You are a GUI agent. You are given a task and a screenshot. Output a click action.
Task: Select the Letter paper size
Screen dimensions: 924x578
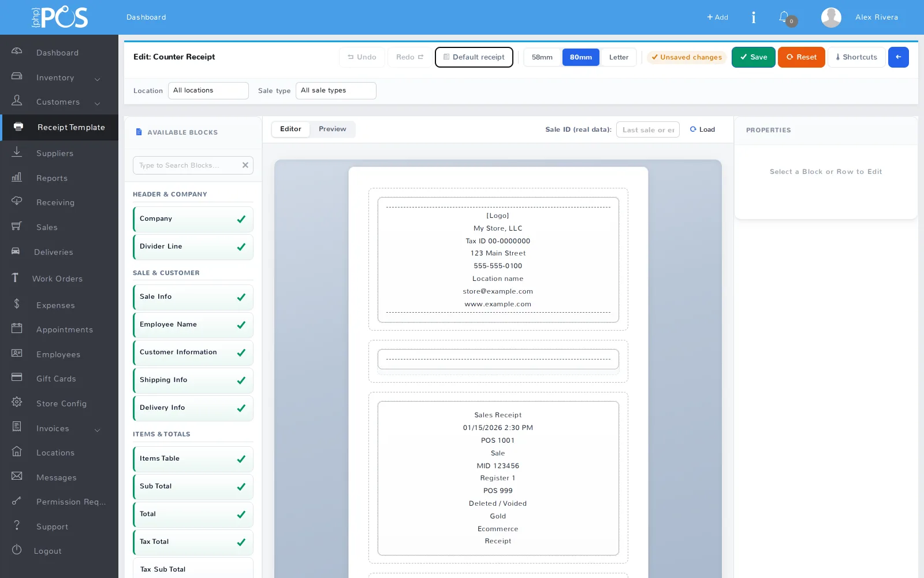[x=619, y=57]
